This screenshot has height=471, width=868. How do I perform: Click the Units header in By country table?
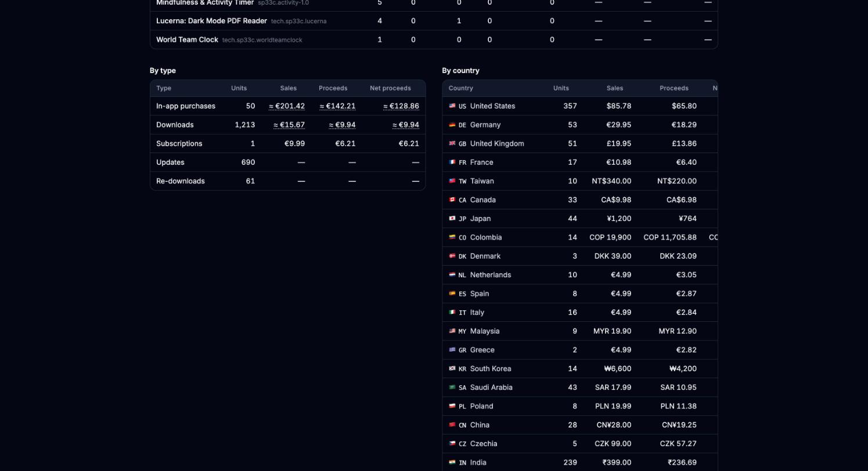tap(561, 88)
